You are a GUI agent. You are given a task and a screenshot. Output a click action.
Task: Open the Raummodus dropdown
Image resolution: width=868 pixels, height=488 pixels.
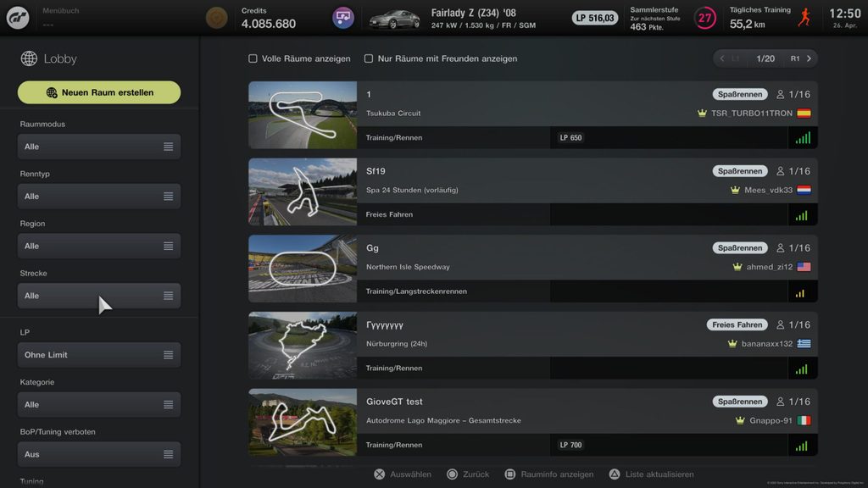pos(99,147)
